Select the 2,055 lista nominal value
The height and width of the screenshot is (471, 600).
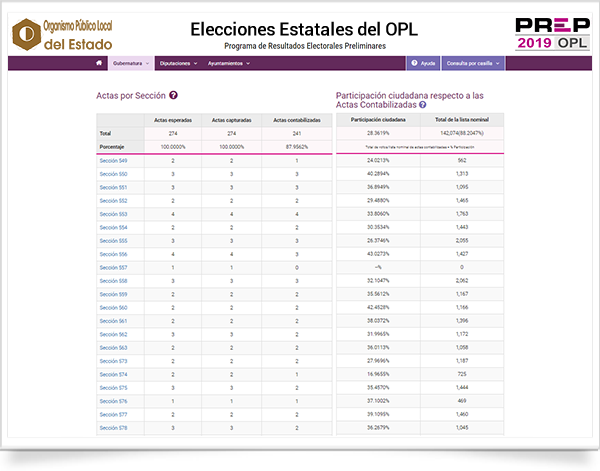pyautogui.click(x=462, y=241)
